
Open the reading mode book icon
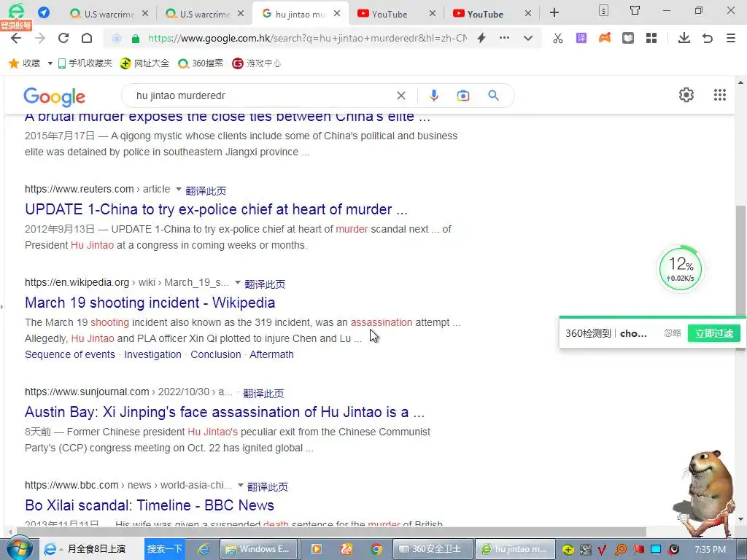coord(628,38)
